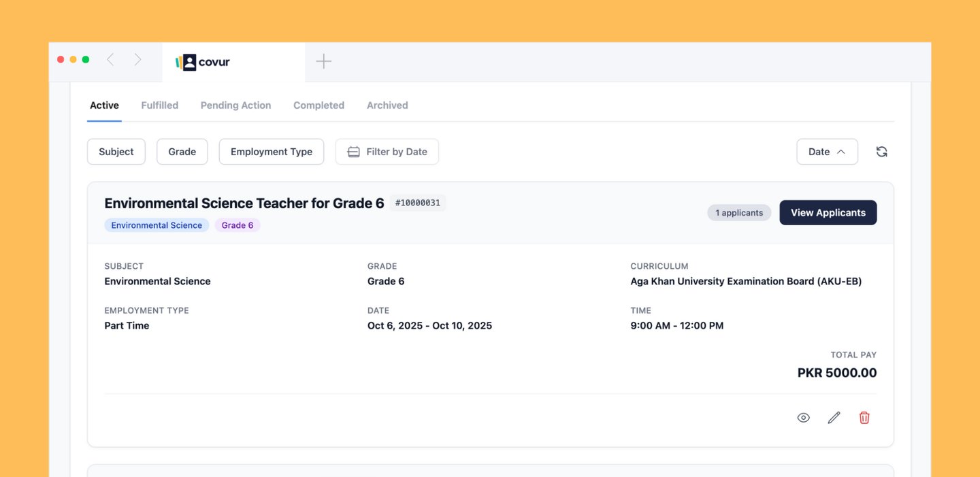This screenshot has height=477, width=980.
Task: Click the calendar icon in Filter by Date
Action: pos(353,152)
